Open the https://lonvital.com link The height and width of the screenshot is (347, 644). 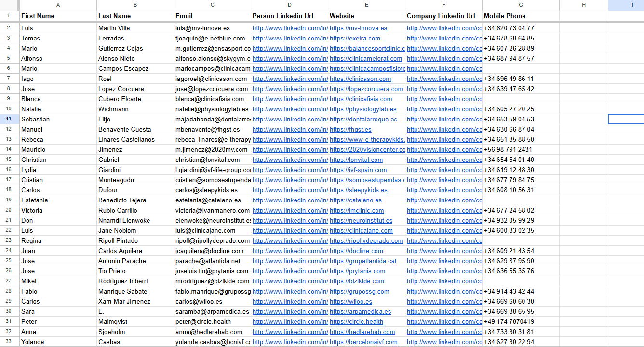[356, 160]
